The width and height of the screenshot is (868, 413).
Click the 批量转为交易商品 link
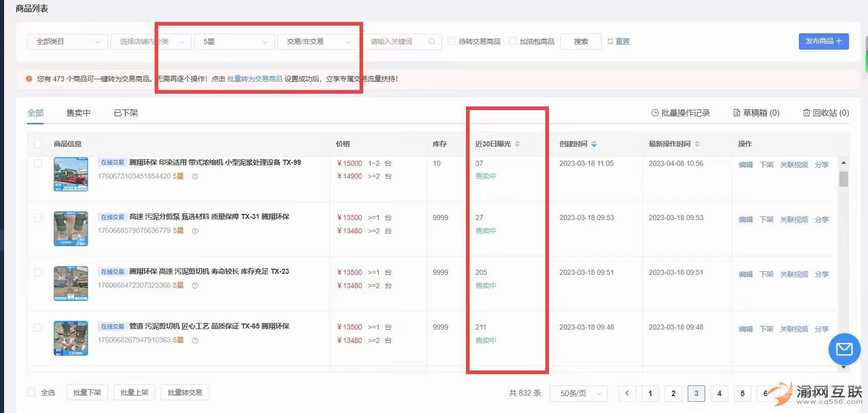(x=255, y=79)
